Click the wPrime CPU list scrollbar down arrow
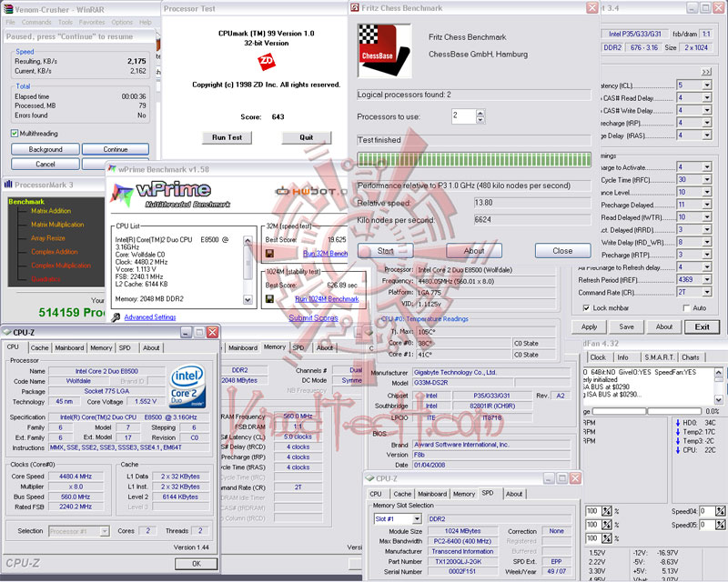 tap(248, 299)
